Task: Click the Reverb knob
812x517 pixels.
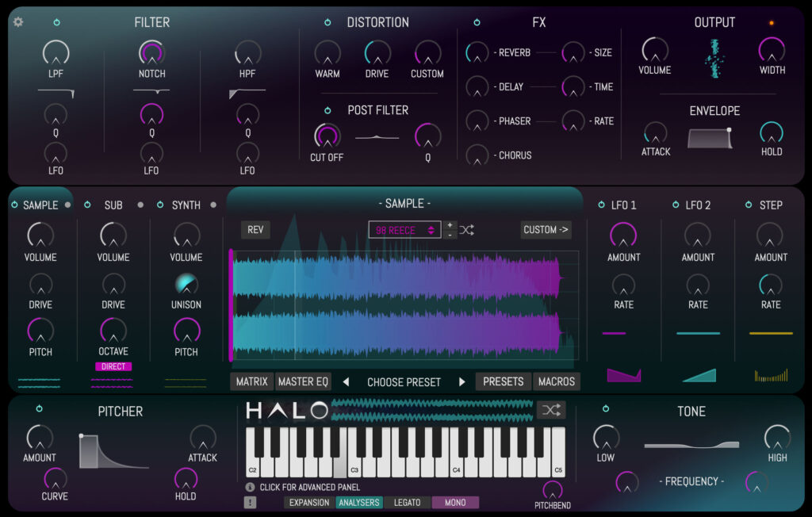Action: [x=477, y=53]
